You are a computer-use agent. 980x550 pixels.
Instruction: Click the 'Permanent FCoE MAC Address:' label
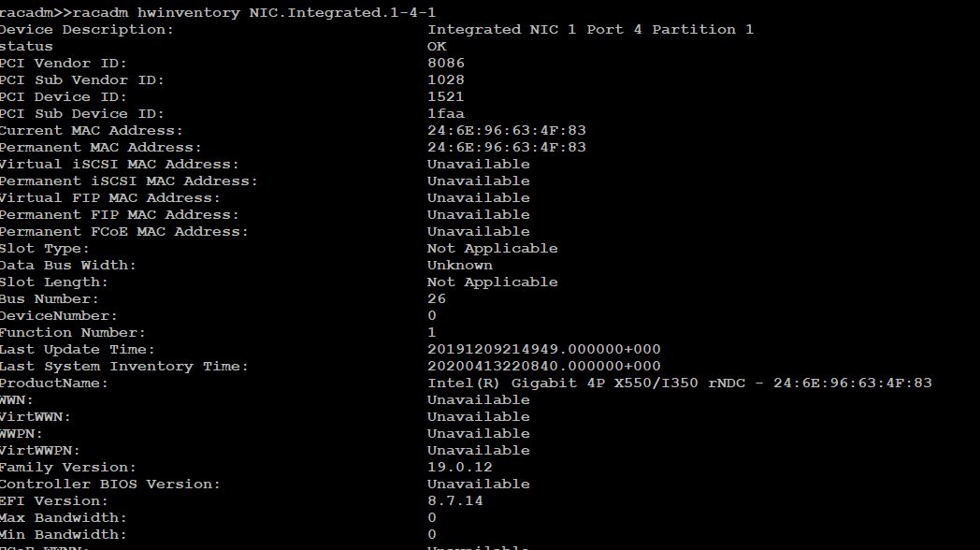click(x=123, y=232)
